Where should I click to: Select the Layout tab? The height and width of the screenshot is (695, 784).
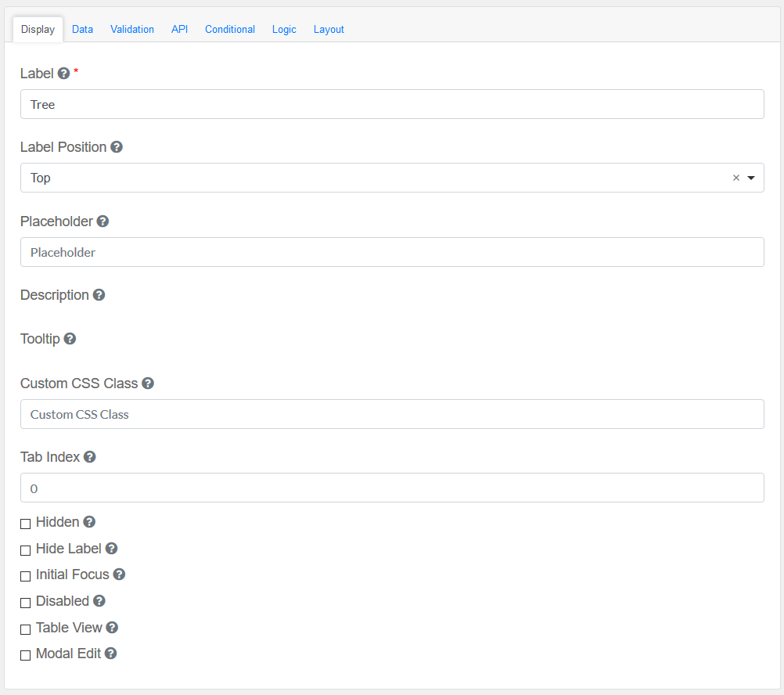coord(329,29)
